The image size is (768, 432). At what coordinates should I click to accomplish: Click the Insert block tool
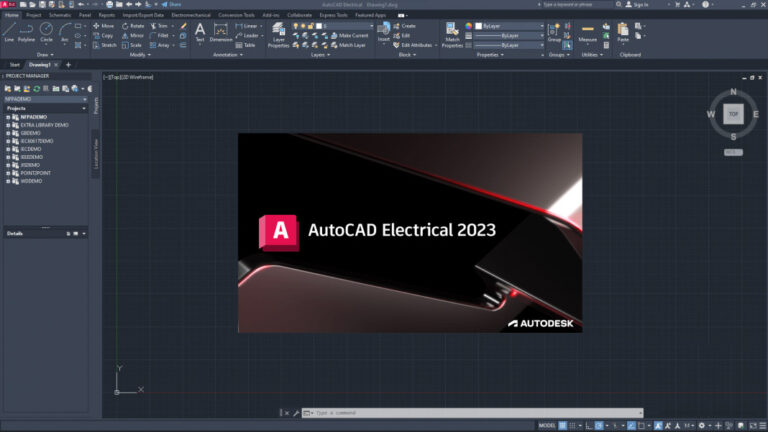tap(384, 32)
